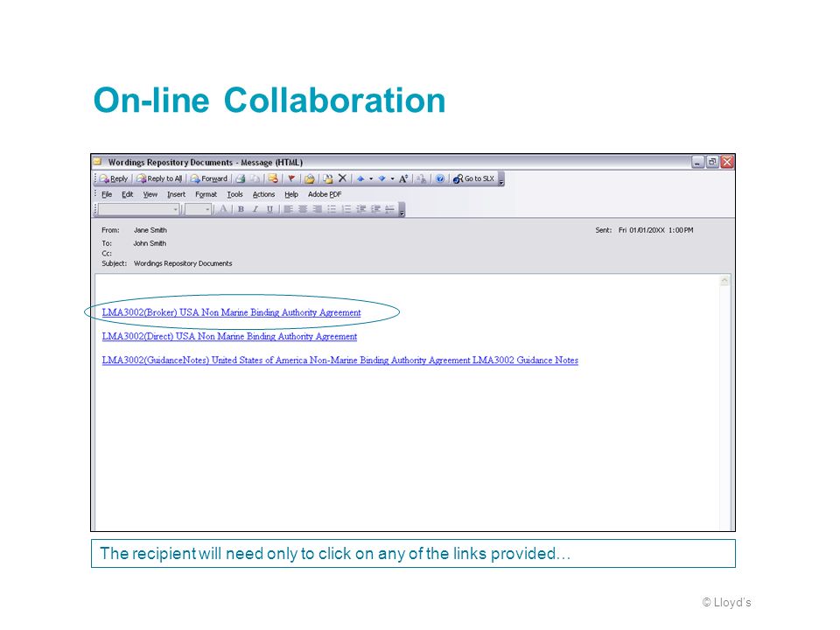Insert a horizontal line icon

pyautogui.click(x=389, y=209)
